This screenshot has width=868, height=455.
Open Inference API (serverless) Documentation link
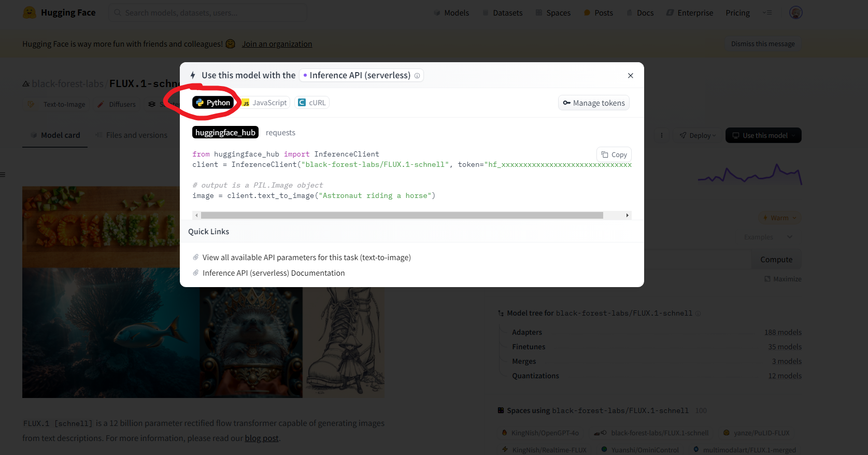pyautogui.click(x=274, y=273)
